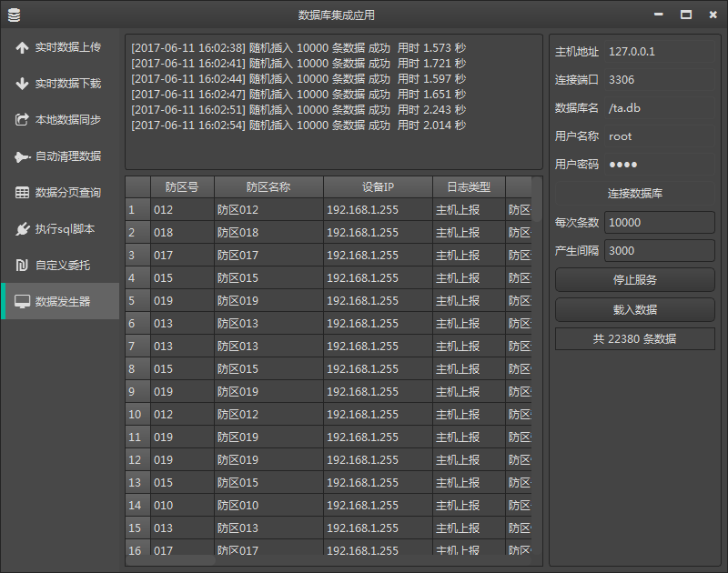Click the 防区010 cell in row 14
728x573 pixels.
click(x=268, y=506)
